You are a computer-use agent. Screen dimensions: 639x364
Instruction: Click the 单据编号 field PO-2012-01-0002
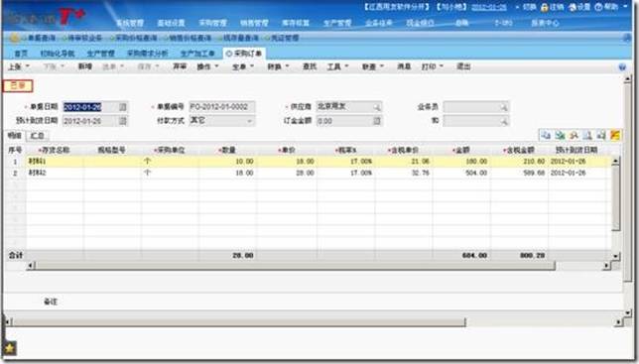click(x=222, y=107)
